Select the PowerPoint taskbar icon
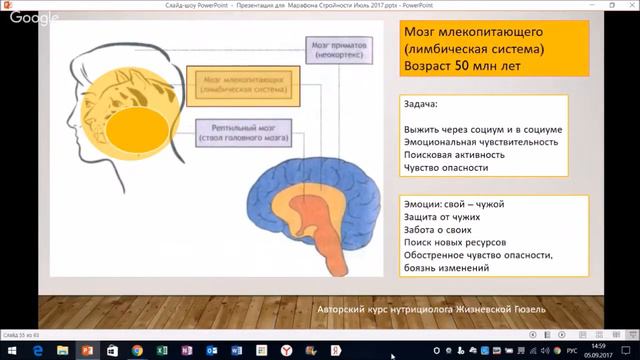The image size is (640, 360). (87, 351)
